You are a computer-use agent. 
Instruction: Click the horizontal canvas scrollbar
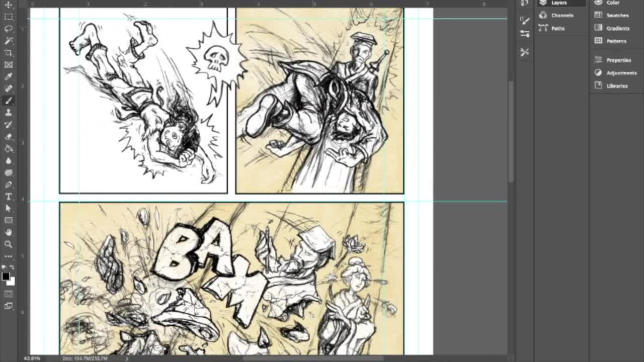pyautogui.click(x=313, y=358)
